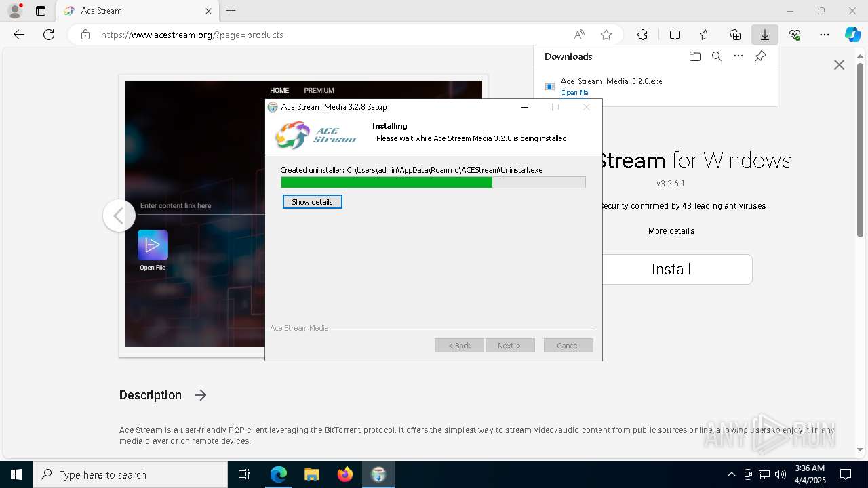This screenshot has height=488, width=868.
Task: Open Edge Settings and more menu
Action: (x=825, y=35)
